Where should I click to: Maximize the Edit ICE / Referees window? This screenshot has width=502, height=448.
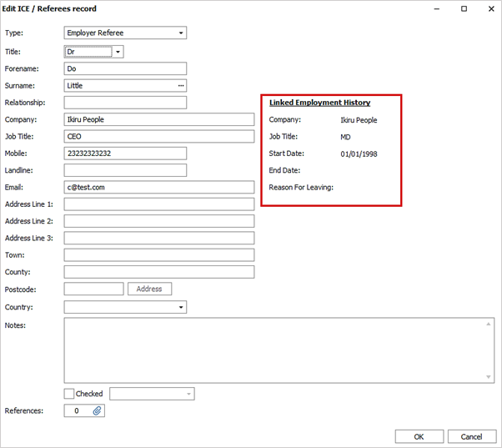tap(464, 8)
